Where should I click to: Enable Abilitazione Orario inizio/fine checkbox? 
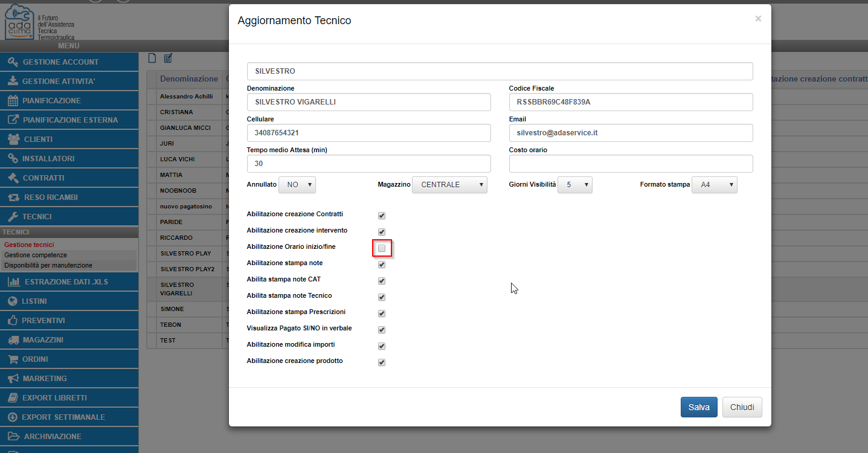click(x=382, y=248)
